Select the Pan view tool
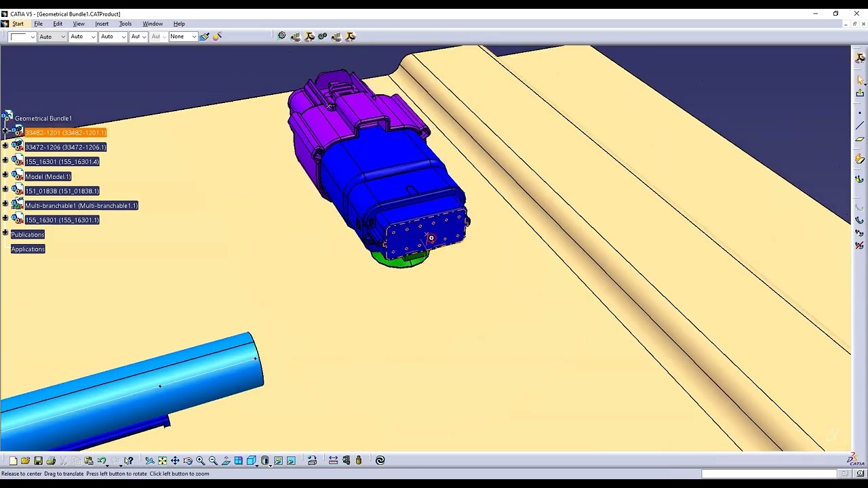This screenshot has height=488, width=868. (x=175, y=461)
